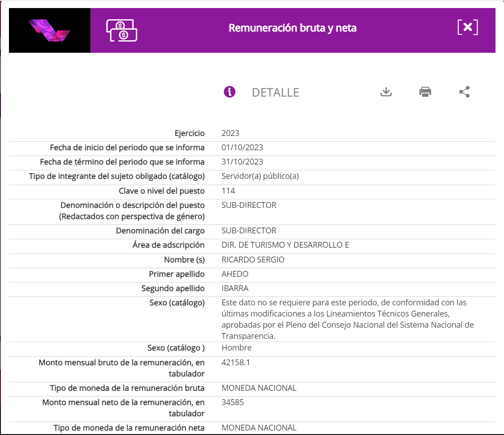
Task: Select the Servidor(a) público(a) value
Action: click(x=260, y=176)
